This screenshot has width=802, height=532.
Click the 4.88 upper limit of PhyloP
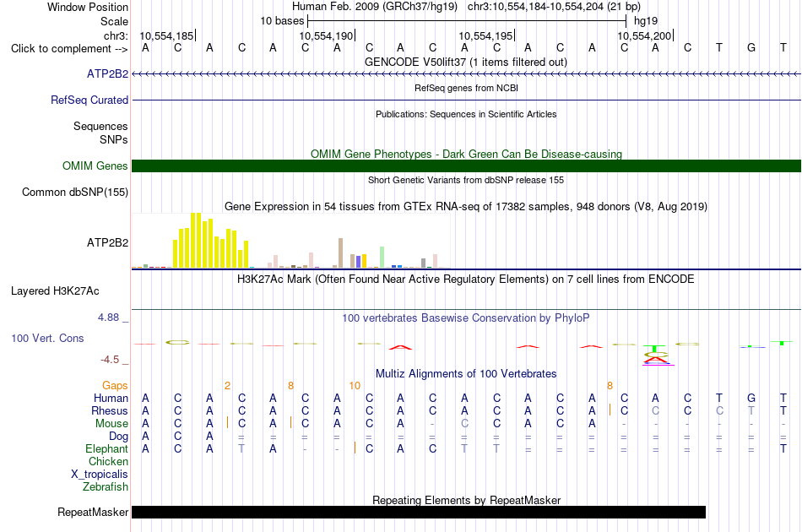tap(108, 318)
